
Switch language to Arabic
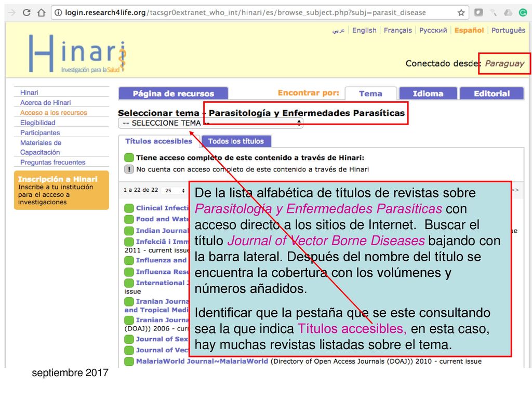pos(338,30)
